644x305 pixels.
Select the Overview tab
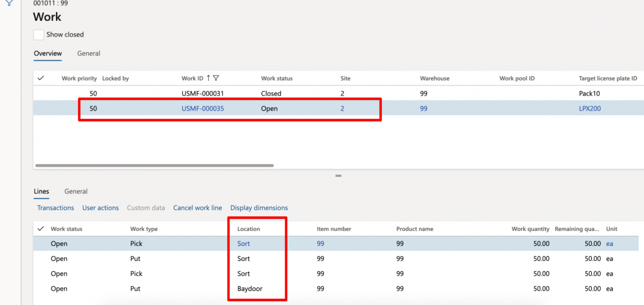(x=48, y=53)
